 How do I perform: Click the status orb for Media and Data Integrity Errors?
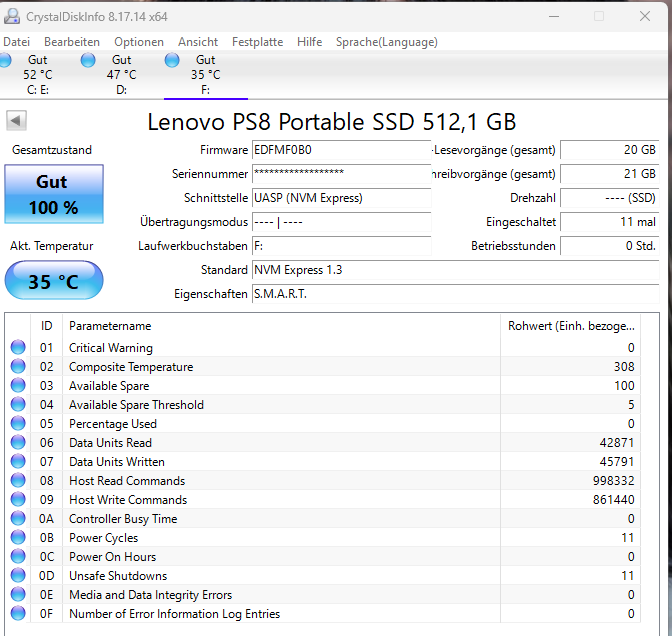pos(18,594)
